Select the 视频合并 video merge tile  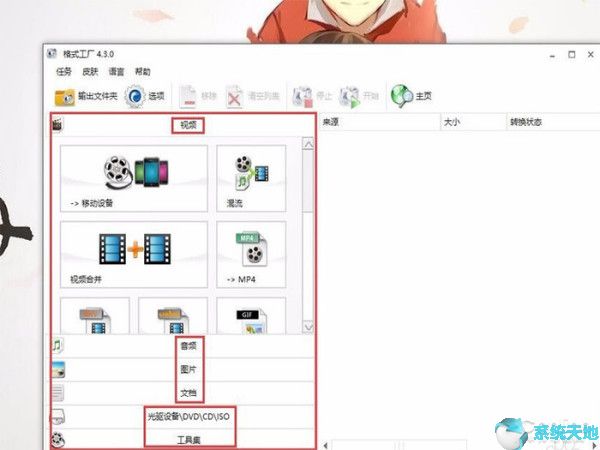tap(134, 254)
